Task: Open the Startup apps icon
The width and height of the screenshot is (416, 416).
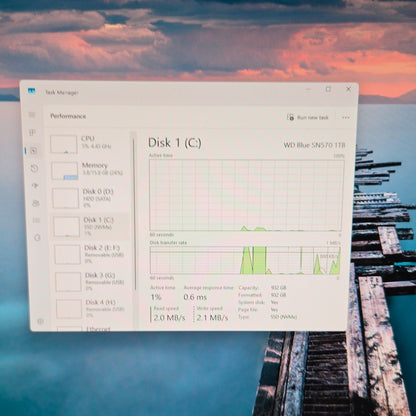Action: [35, 186]
